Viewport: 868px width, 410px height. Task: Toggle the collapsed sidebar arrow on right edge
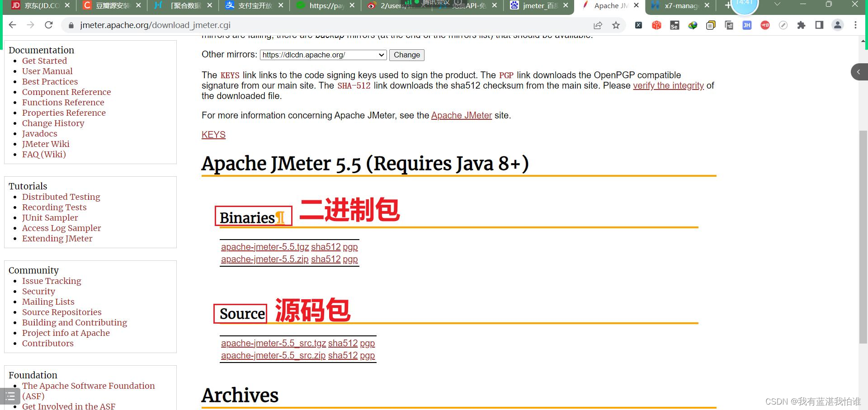pos(859,72)
